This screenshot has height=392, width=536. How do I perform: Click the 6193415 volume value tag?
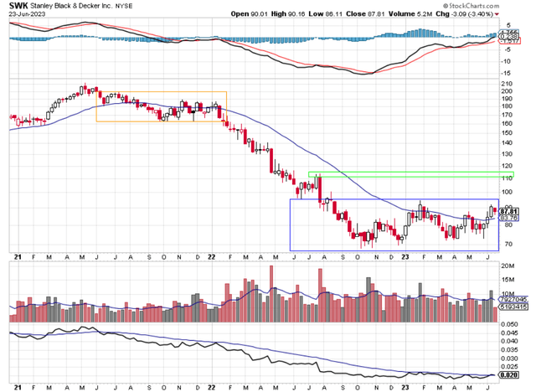point(513,307)
